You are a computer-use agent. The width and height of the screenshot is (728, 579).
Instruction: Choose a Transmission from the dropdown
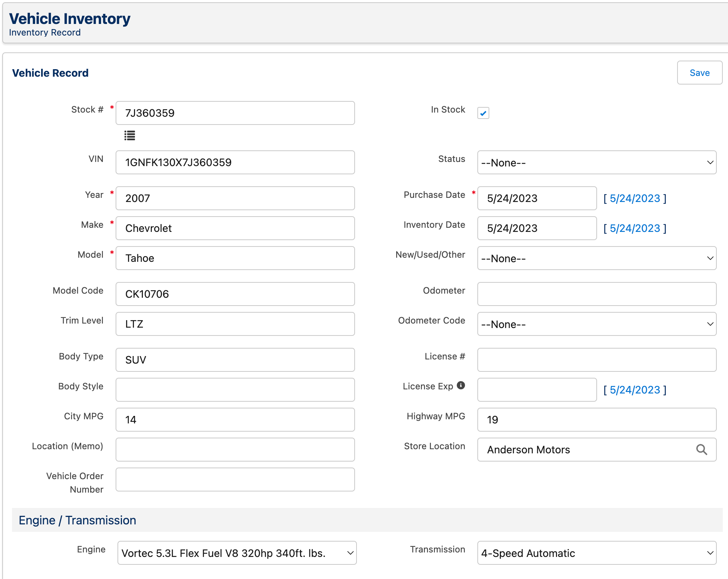coord(597,553)
